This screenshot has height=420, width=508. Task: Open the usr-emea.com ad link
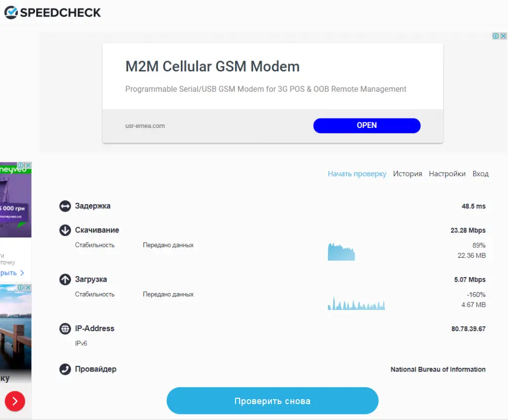click(x=145, y=126)
